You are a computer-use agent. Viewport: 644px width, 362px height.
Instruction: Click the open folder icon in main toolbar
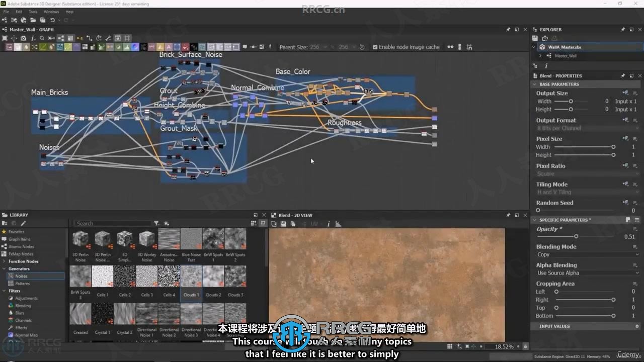(x=33, y=20)
